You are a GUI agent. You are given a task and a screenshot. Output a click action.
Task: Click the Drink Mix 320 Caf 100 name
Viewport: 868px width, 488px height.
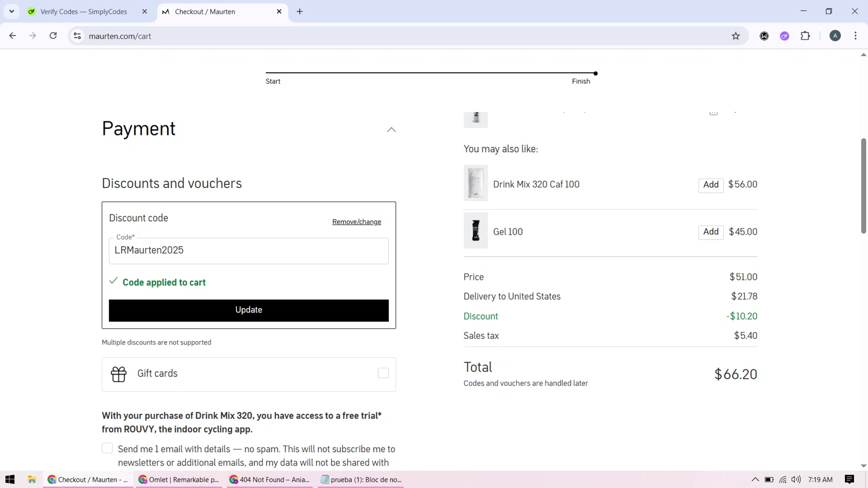click(536, 184)
